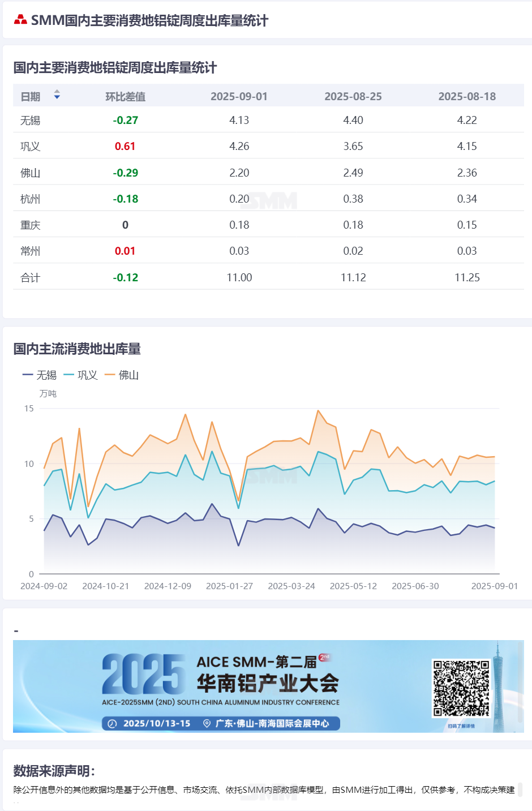Click the page title SMM国内主要消费地铝锭周度出库量统计

[149, 20]
